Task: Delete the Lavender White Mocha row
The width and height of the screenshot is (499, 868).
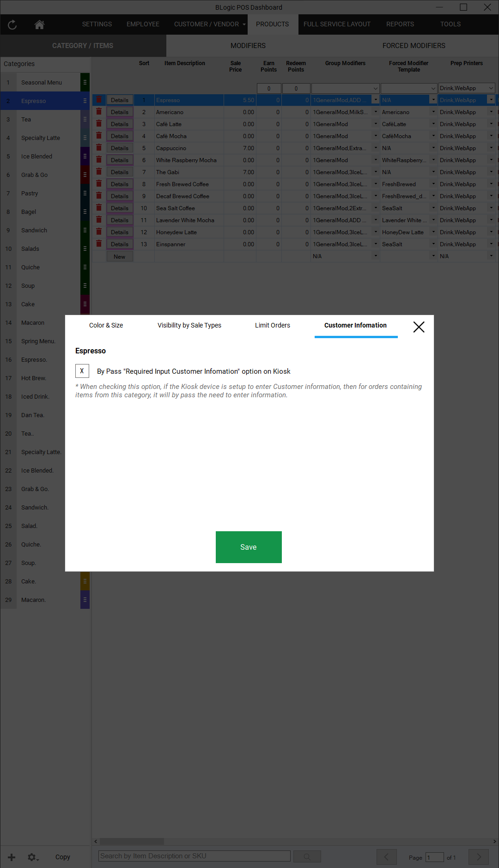Action: point(99,220)
